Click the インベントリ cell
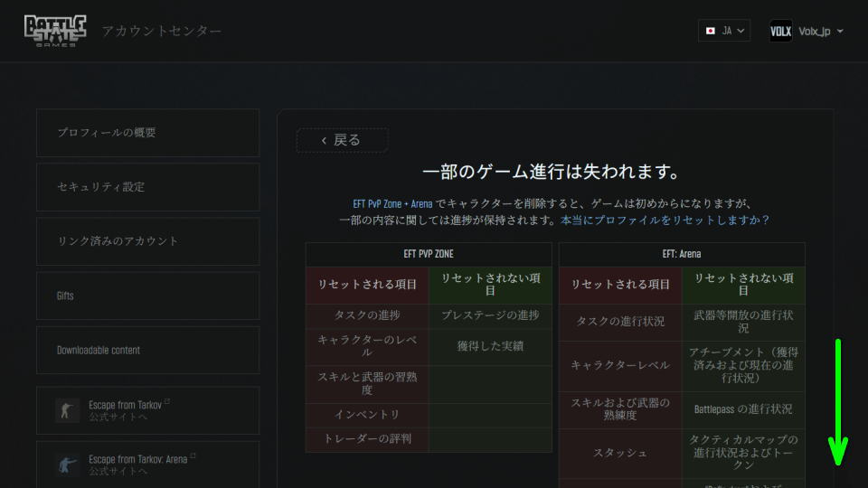 [x=367, y=415]
